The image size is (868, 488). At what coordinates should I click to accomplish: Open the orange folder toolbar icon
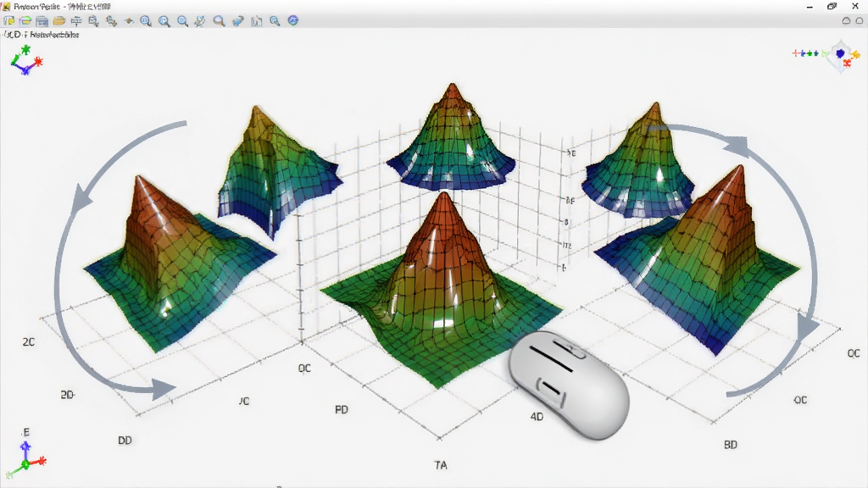(59, 21)
